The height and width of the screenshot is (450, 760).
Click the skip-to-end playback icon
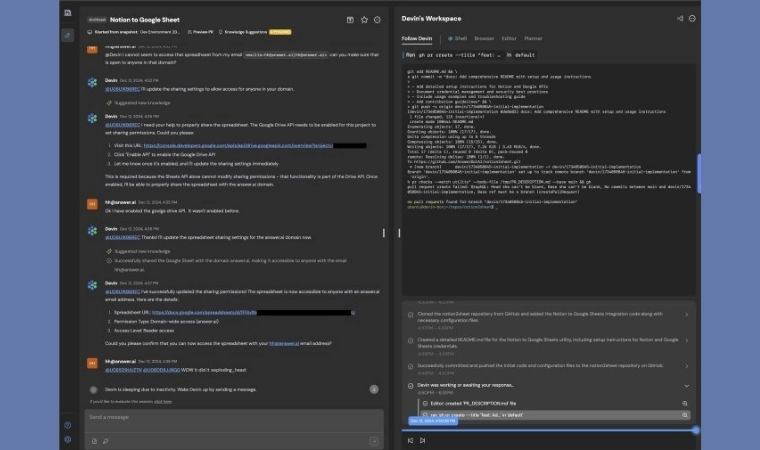pos(423,440)
